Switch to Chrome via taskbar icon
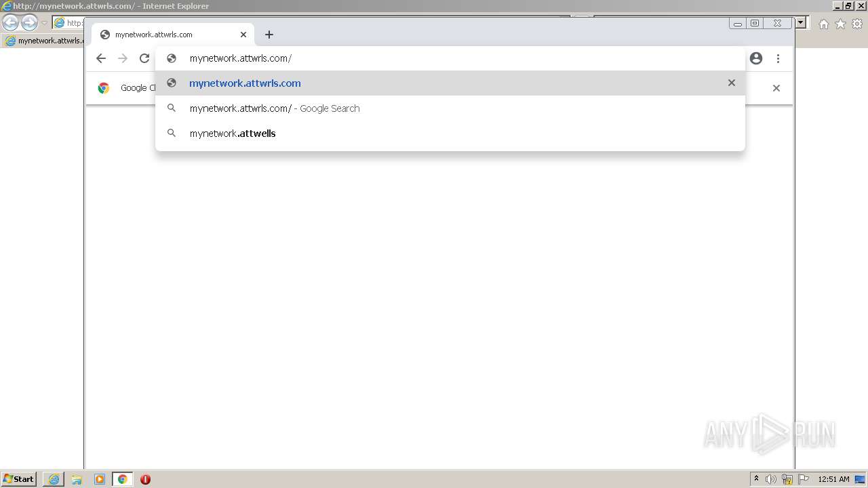This screenshot has width=868, height=488. coord(123,479)
